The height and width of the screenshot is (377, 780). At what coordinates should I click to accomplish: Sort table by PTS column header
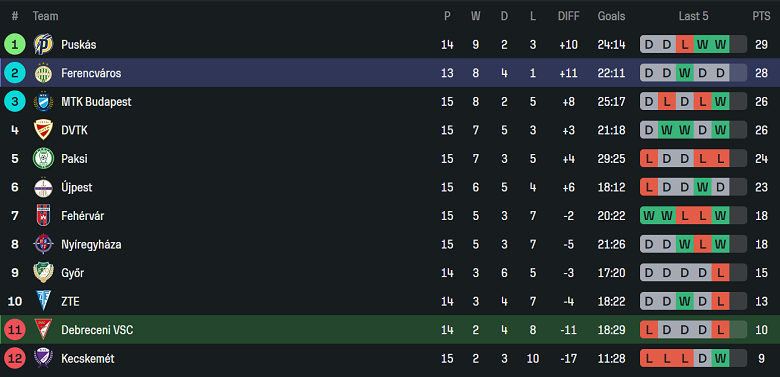(761, 16)
